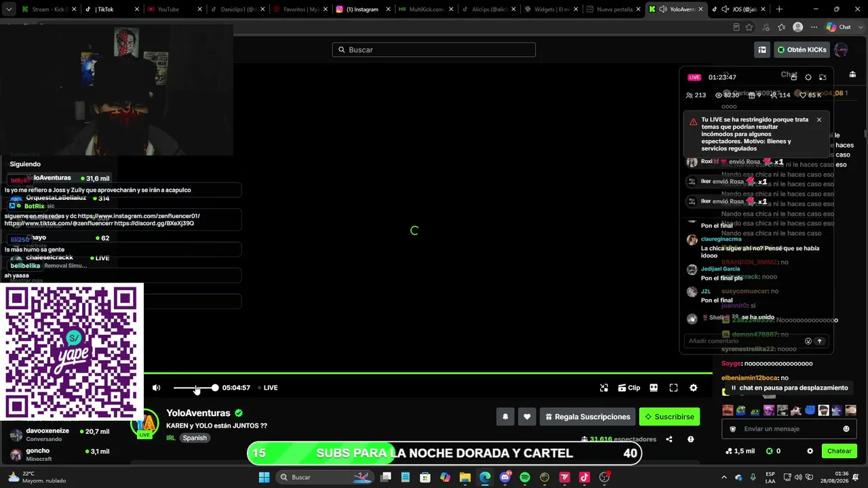Open chat settings gear near Chatear
Screen dimensions: 868x488
[x=810, y=451]
